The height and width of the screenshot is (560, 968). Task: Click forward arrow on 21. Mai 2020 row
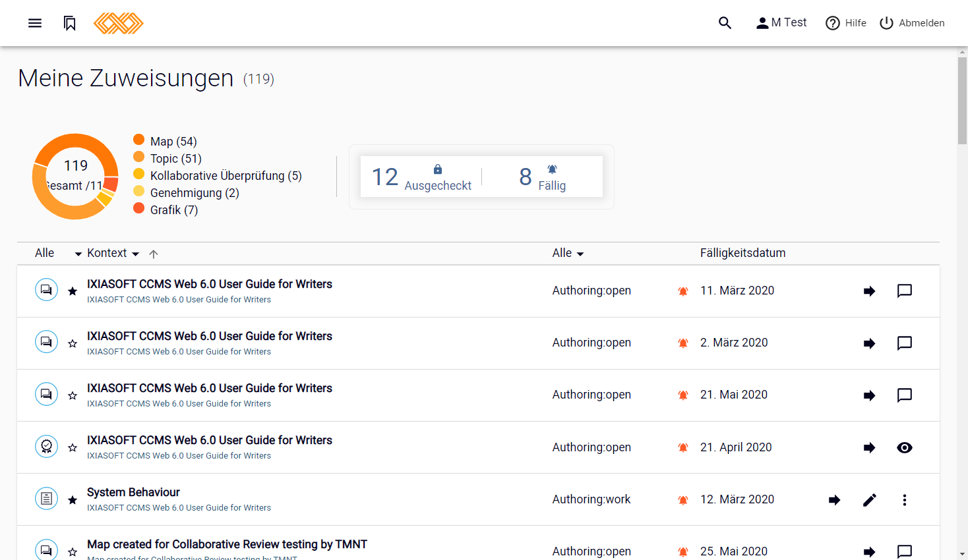[870, 395]
